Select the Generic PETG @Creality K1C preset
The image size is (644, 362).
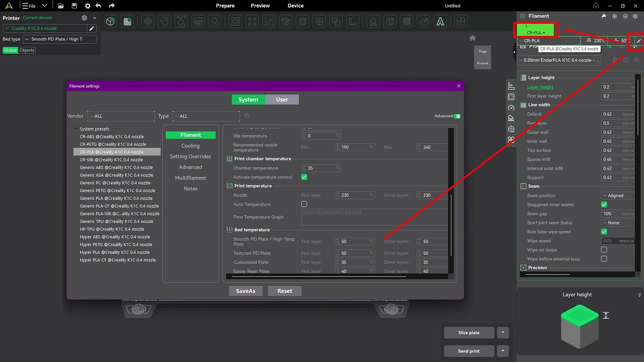tap(117, 190)
